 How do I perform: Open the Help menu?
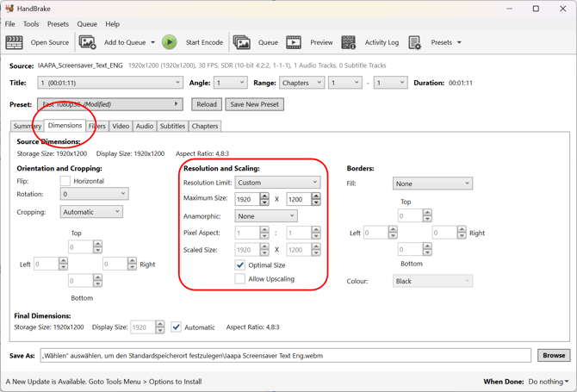tap(113, 24)
